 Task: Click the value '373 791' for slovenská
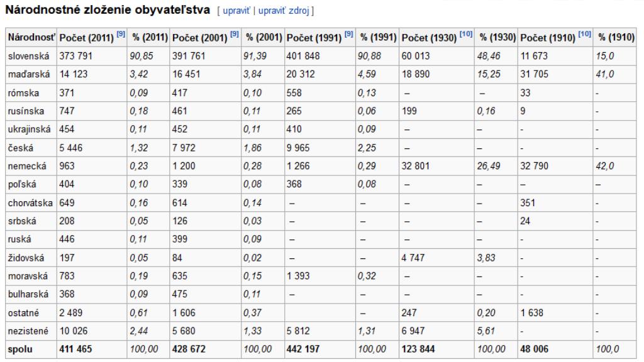(76, 56)
